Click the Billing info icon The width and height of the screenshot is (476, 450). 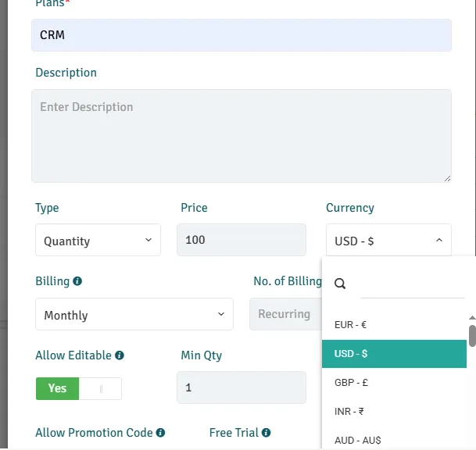tap(77, 281)
